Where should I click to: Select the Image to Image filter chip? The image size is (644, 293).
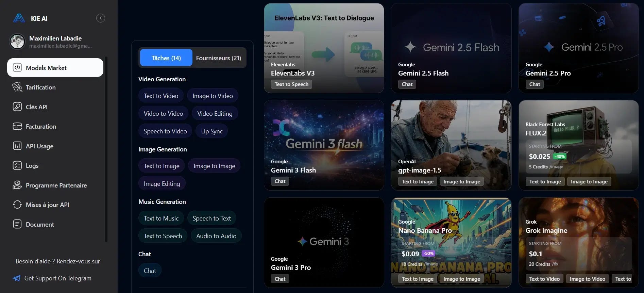214,166
